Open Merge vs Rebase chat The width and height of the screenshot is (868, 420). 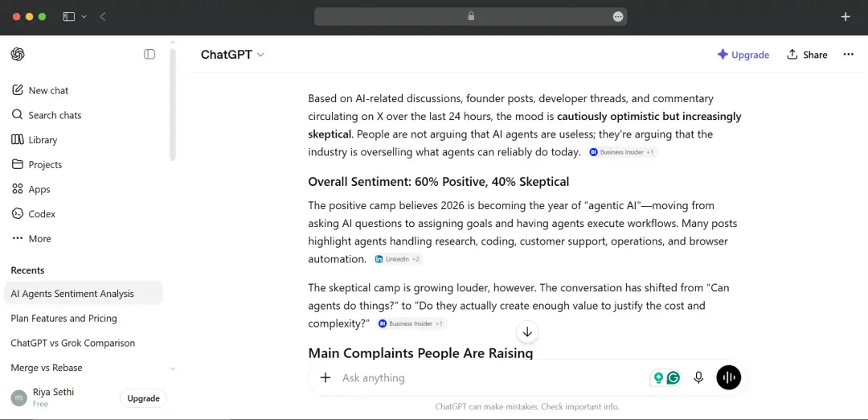tap(83, 368)
